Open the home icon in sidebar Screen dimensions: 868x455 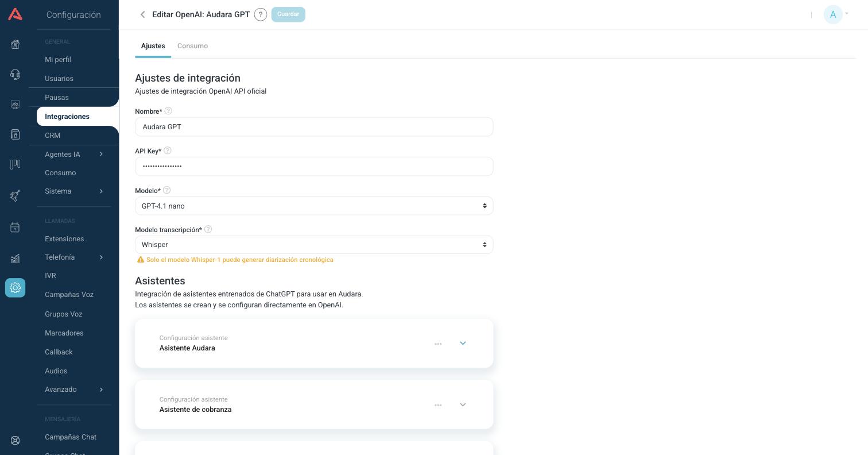click(15, 44)
